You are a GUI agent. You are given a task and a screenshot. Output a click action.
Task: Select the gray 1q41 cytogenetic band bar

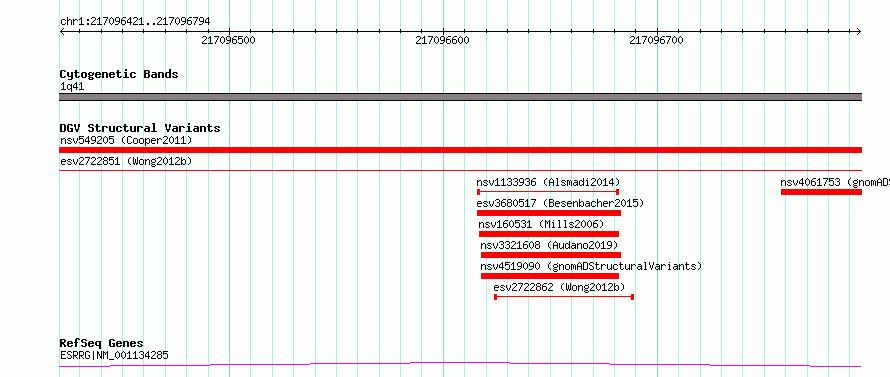point(460,97)
